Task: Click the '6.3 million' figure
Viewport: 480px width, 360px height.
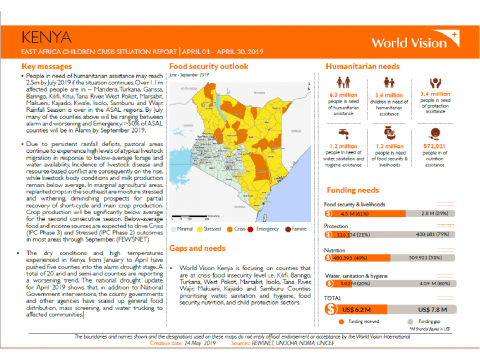Action: point(343,95)
